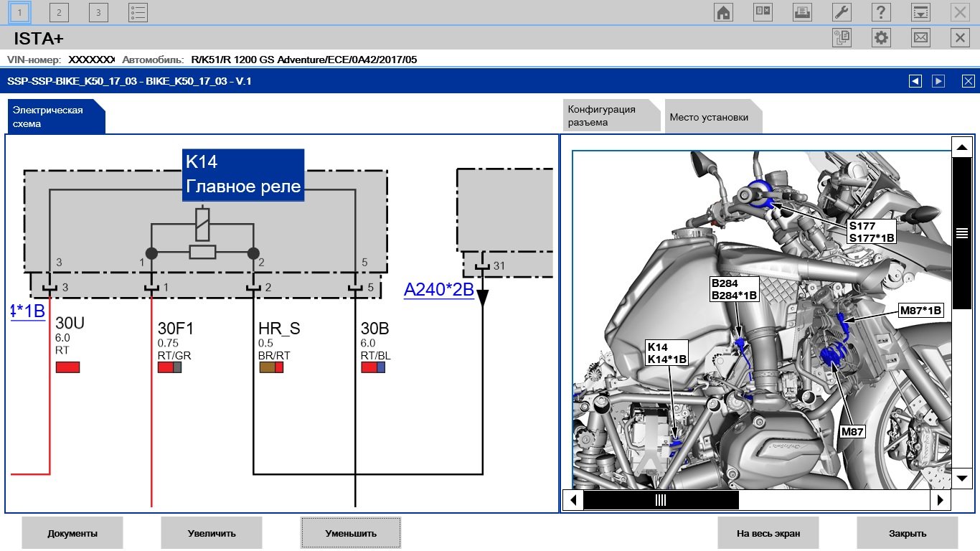The image size is (980, 551).
Task: Click the scroll down arrow of image panel
Action: (x=961, y=478)
